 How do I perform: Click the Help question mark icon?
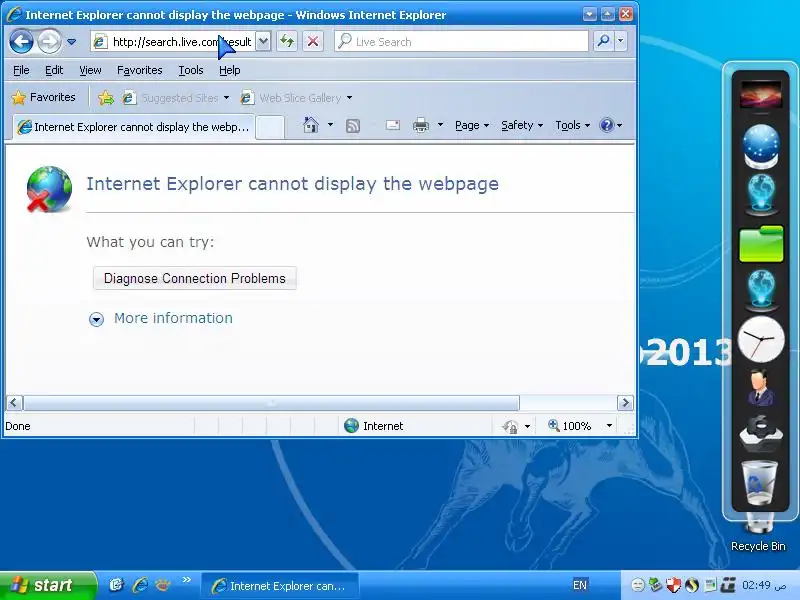click(607, 125)
